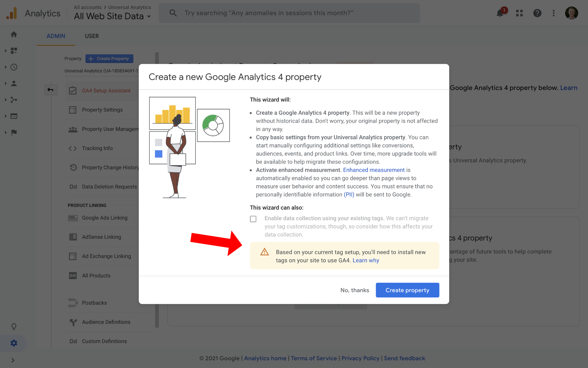
Task: Click the search magnifier icon
Action: pyautogui.click(x=173, y=13)
